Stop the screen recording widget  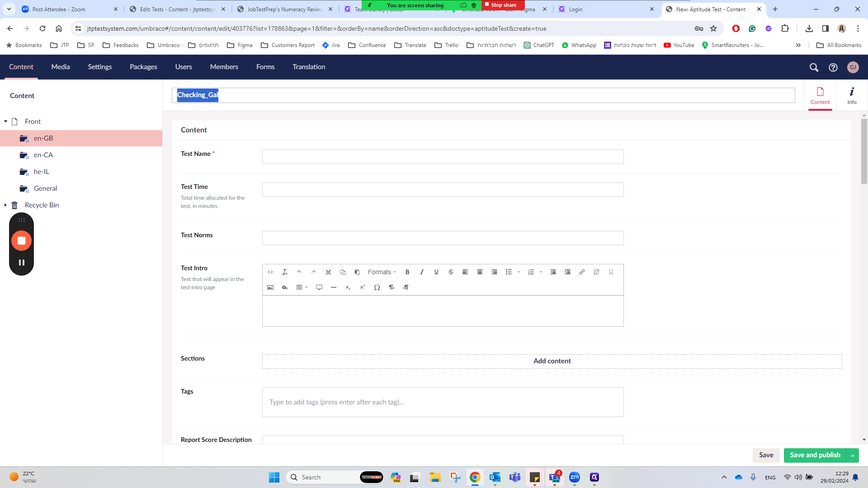(21, 240)
